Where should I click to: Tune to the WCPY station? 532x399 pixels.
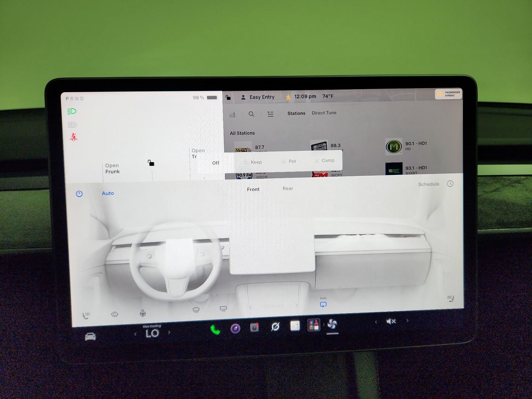point(328,173)
